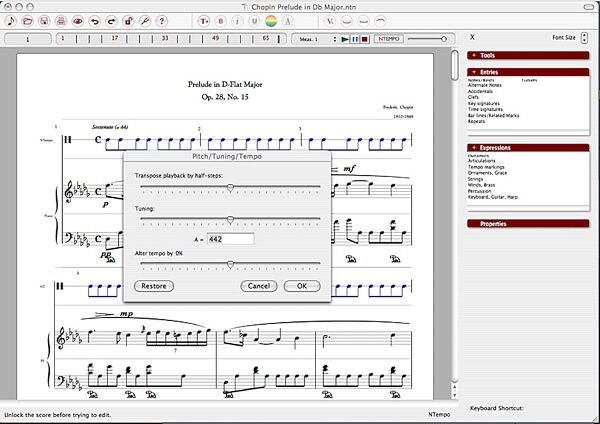This screenshot has height=424, width=600.
Task: Click the Meas. 1 measure stepper arrows
Action: coord(335,39)
